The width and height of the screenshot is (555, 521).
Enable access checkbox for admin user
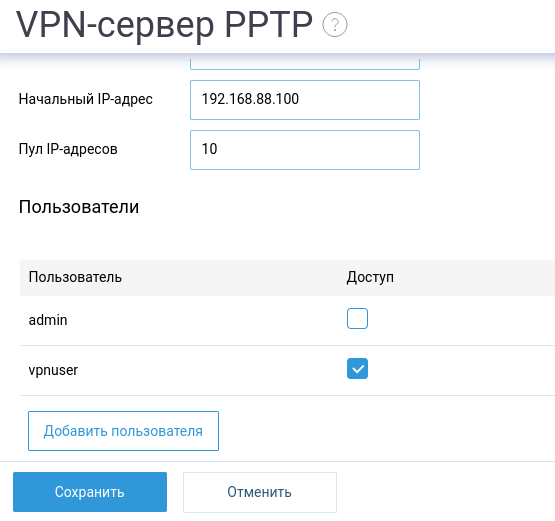[357, 319]
